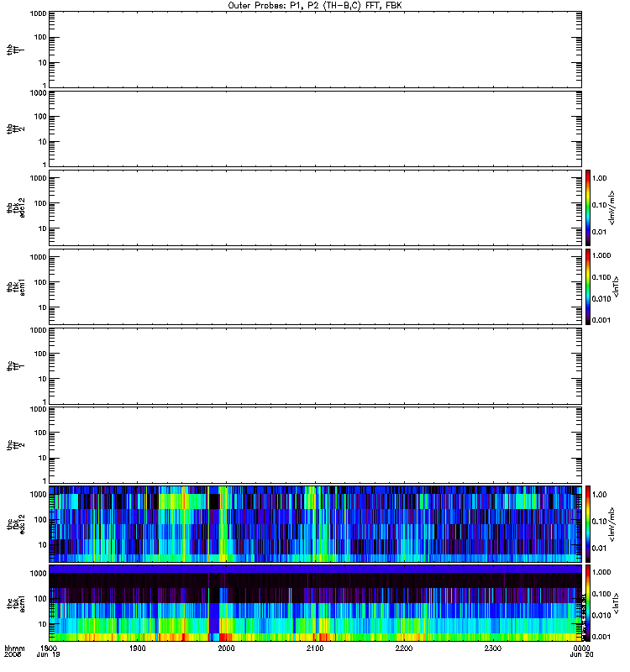Click the "thc fbk edc12" axis label
This screenshot has width=630, height=672.
click(15, 524)
